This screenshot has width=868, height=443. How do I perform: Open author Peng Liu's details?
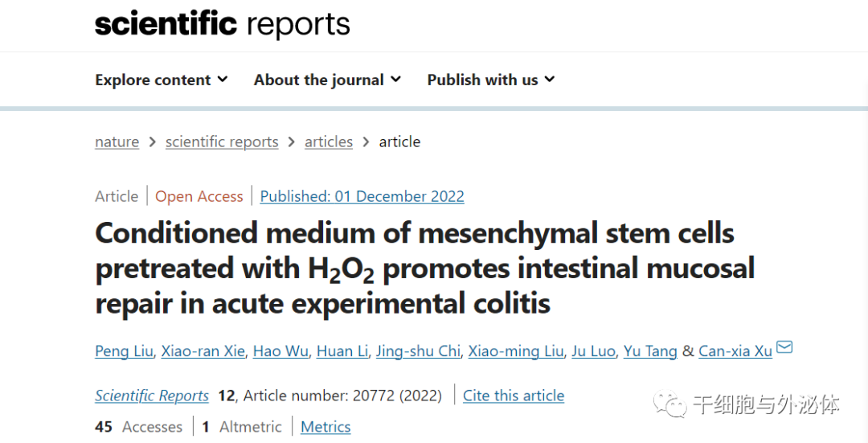coord(124,351)
